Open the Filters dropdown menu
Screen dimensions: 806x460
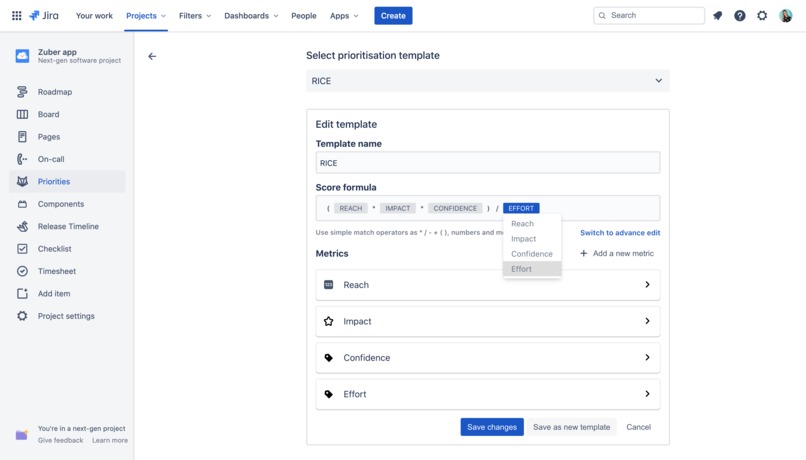[x=195, y=15]
